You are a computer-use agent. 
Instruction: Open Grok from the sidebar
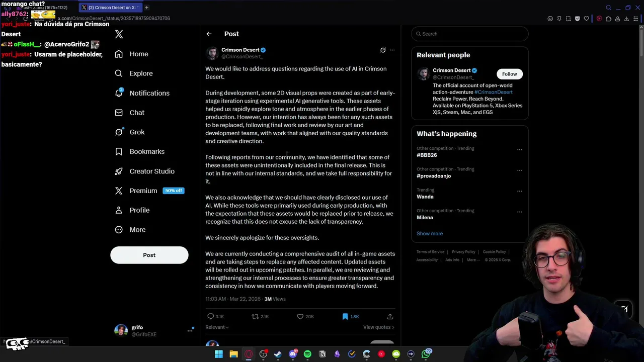(129, 132)
